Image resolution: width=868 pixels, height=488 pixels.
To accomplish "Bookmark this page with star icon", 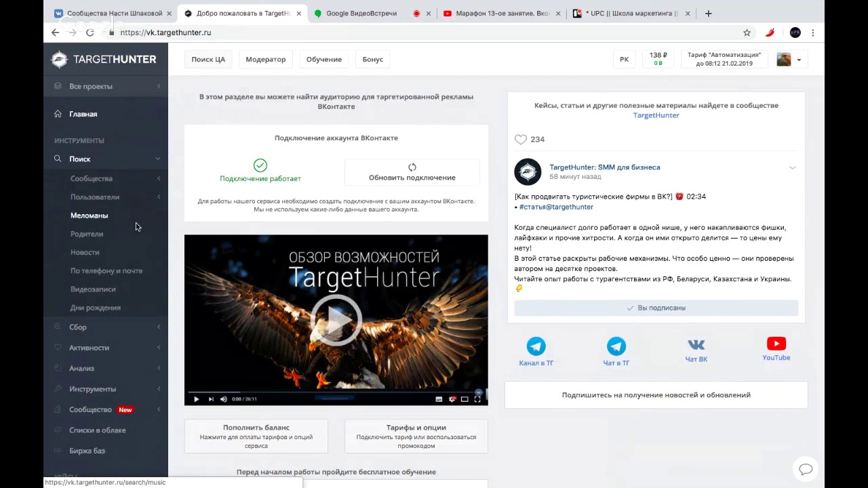I will pyautogui.click(x=747, y=33).
